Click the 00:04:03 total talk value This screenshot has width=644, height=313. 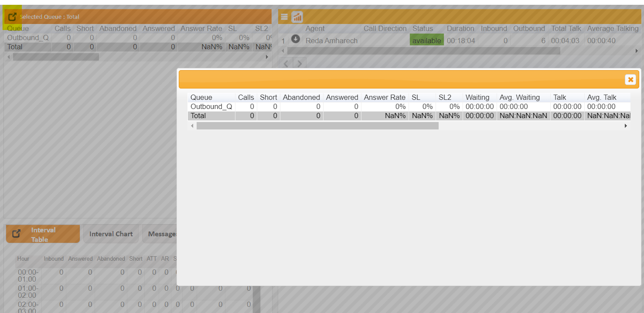(x=565, y=41)
